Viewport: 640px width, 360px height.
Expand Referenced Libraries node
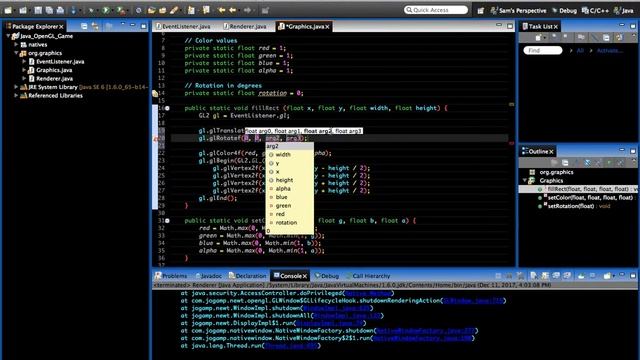click(16, 96)
